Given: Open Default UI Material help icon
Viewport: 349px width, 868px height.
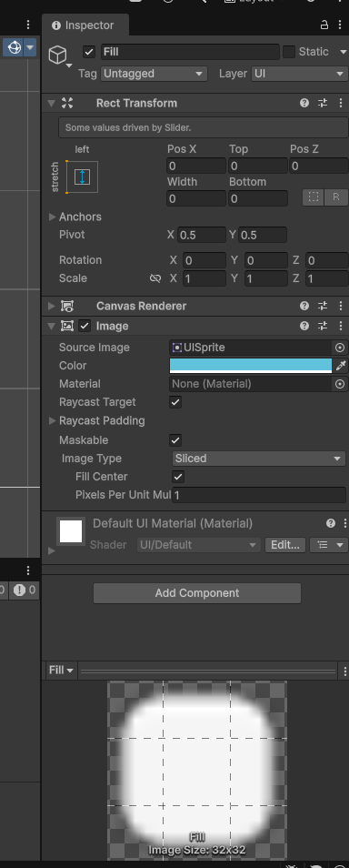Looking at the screenshot, I should pyautogui.click(x=331, y=523).
